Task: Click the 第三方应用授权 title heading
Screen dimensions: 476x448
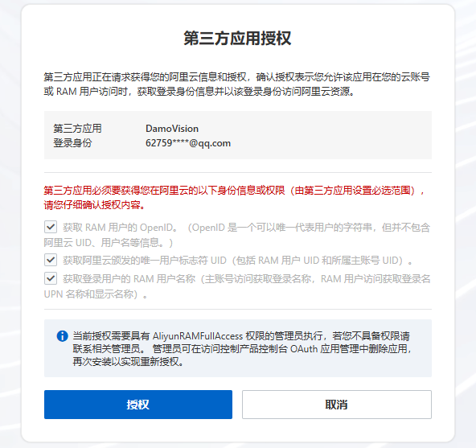Action: click(x=237, y=39)
